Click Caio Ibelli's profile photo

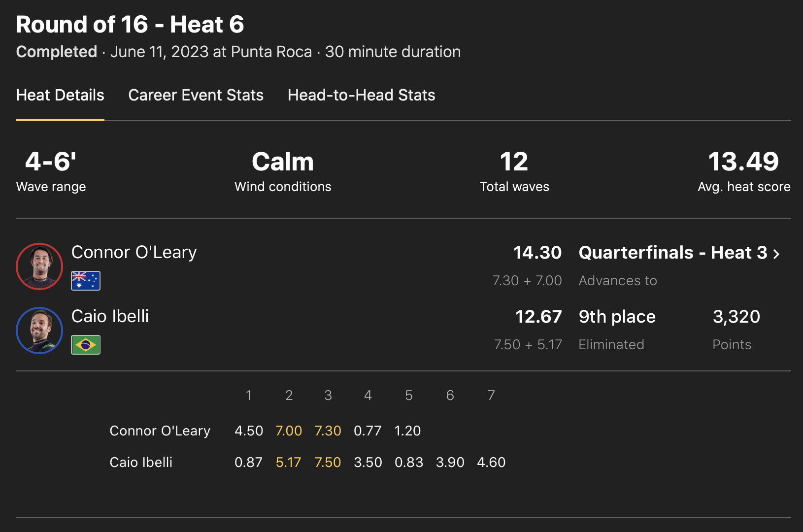point(39,331)
